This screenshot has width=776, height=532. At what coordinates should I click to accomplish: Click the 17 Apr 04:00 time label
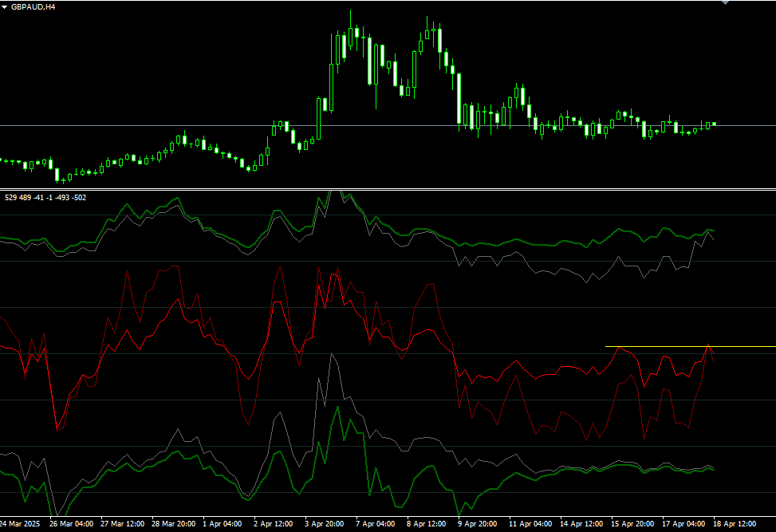pyautogui.click(x=683, y=523)
